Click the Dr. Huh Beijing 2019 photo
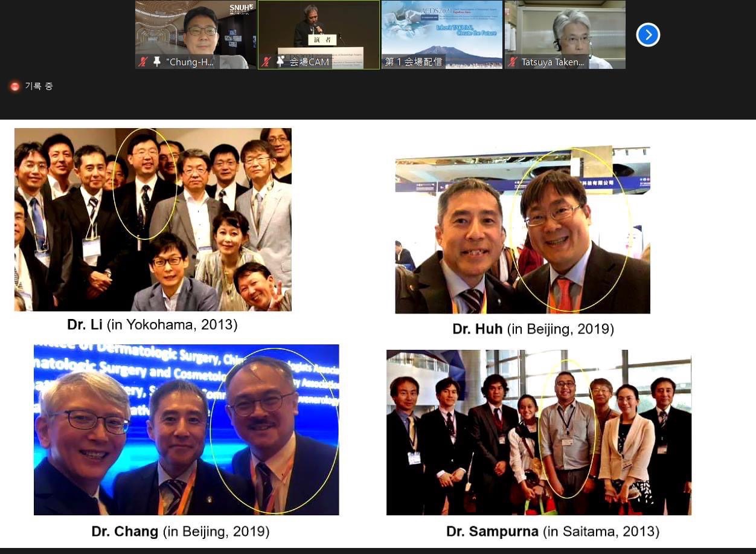The height and width of the screenshot is (554, 756). [523, 230]
